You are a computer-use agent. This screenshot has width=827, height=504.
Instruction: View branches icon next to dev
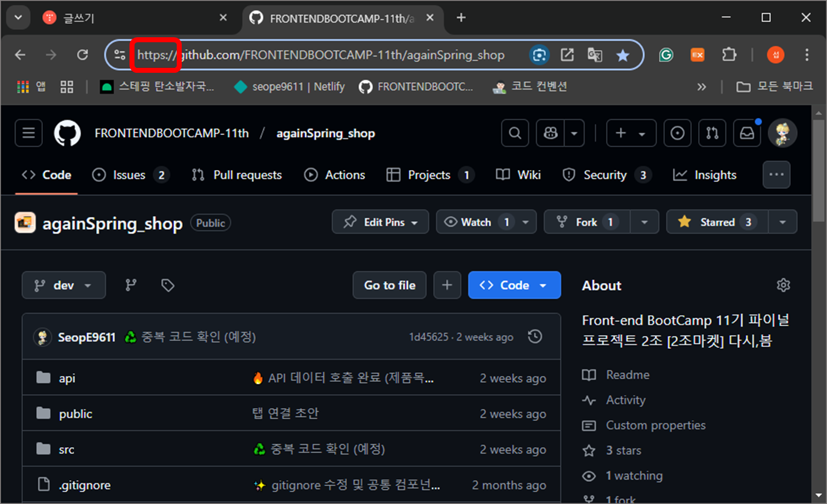(131, 285)
